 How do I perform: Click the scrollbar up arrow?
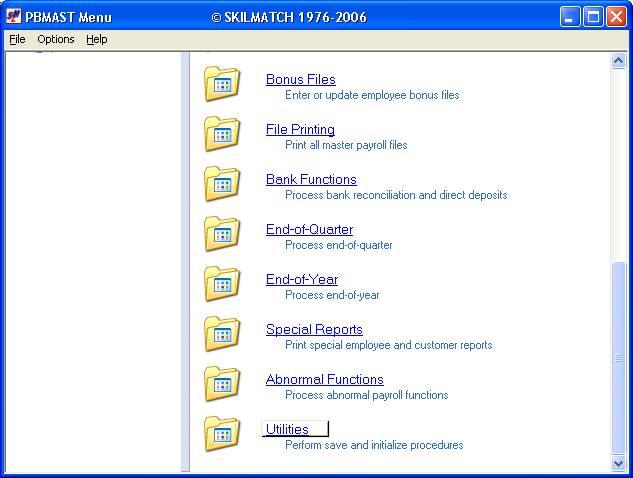point(618,61)
